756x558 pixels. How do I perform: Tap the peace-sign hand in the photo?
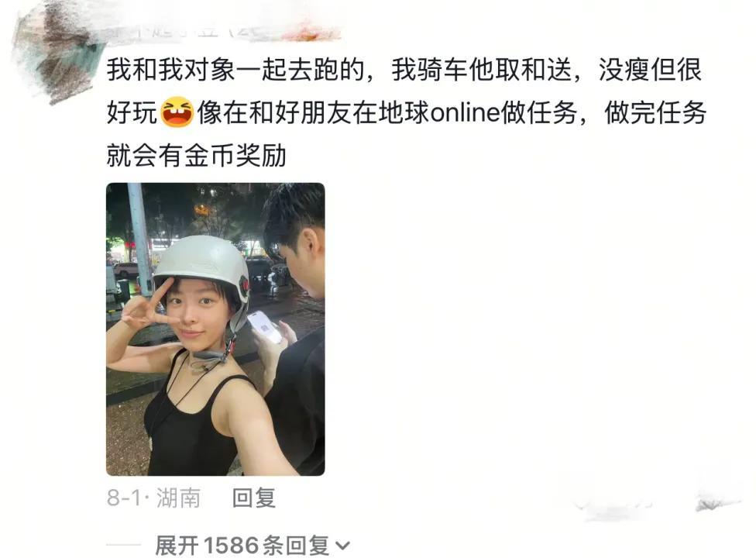point(145,308)
